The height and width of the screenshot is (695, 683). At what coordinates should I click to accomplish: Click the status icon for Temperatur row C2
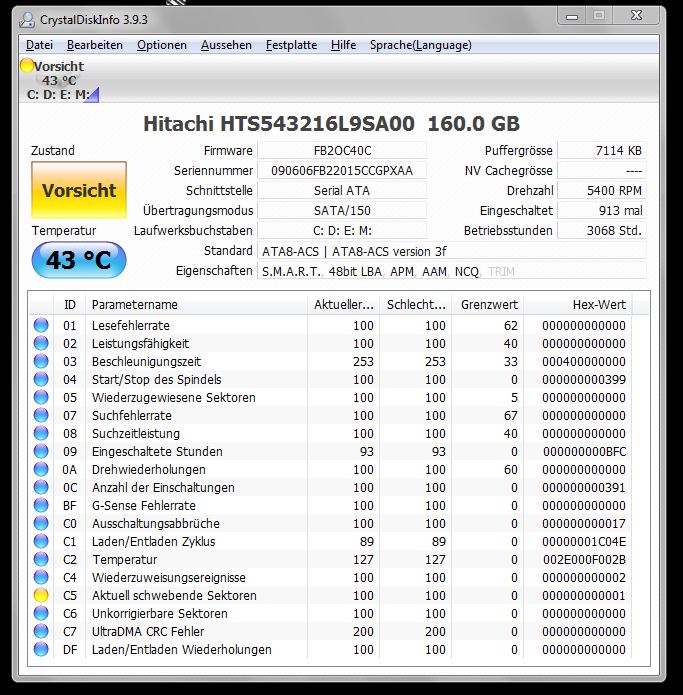click(x=41, y=559)
